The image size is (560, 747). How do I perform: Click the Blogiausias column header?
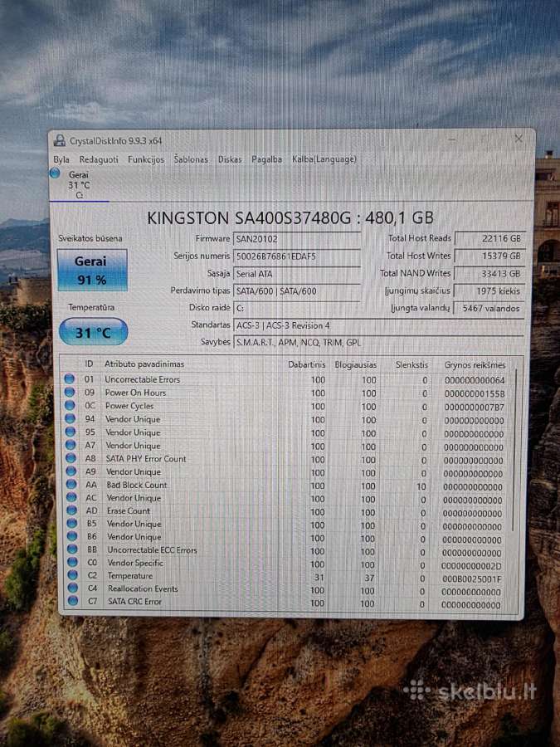tap(356, 365)
